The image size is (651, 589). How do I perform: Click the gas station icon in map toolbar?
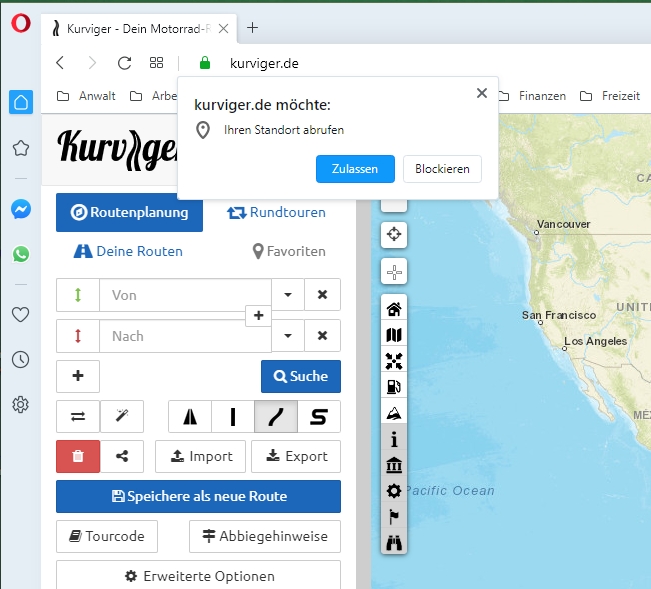pos(394,387)
